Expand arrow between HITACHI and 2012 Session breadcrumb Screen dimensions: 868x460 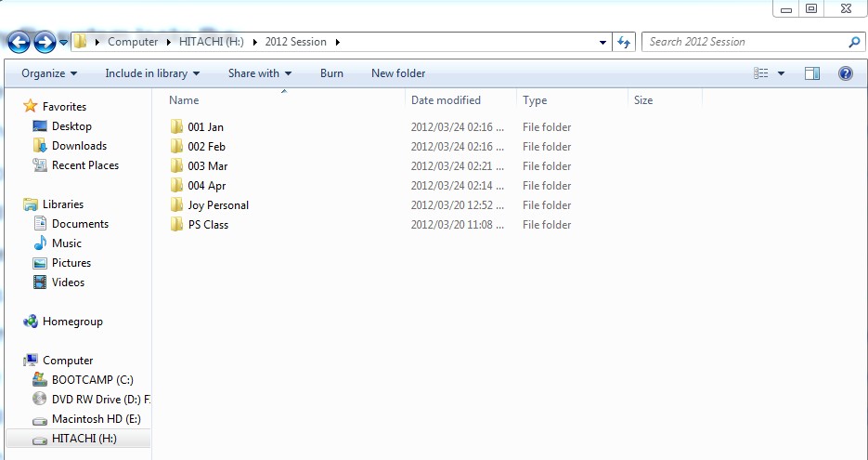tap(254, 42)
